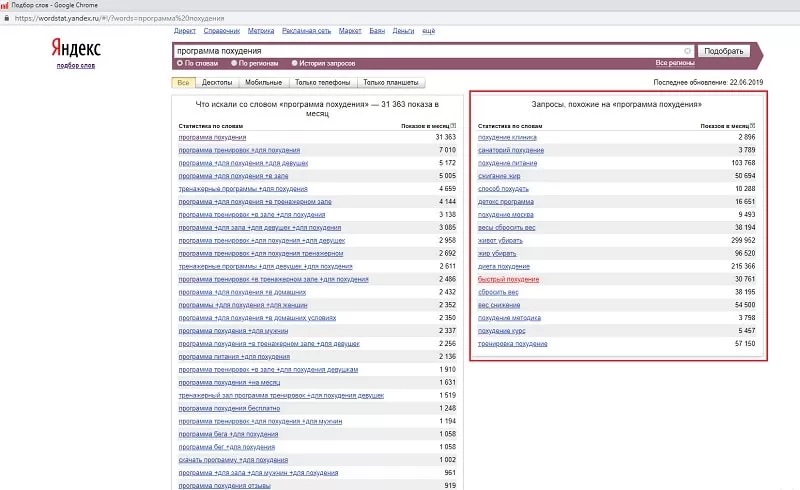Viewport: 800px width, 490px height.
Task: Open the 'Деньги' top navigation link
Action: coord(403,31)
